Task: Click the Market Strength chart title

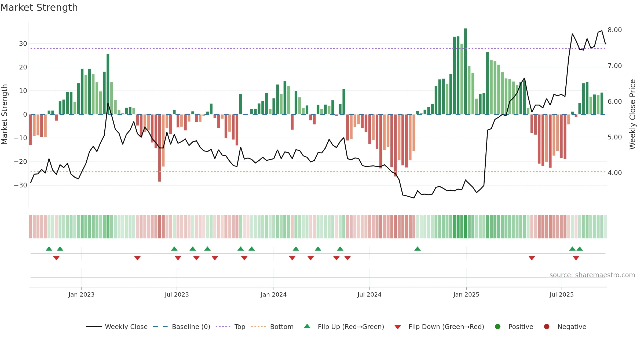Action: [39, 8]
